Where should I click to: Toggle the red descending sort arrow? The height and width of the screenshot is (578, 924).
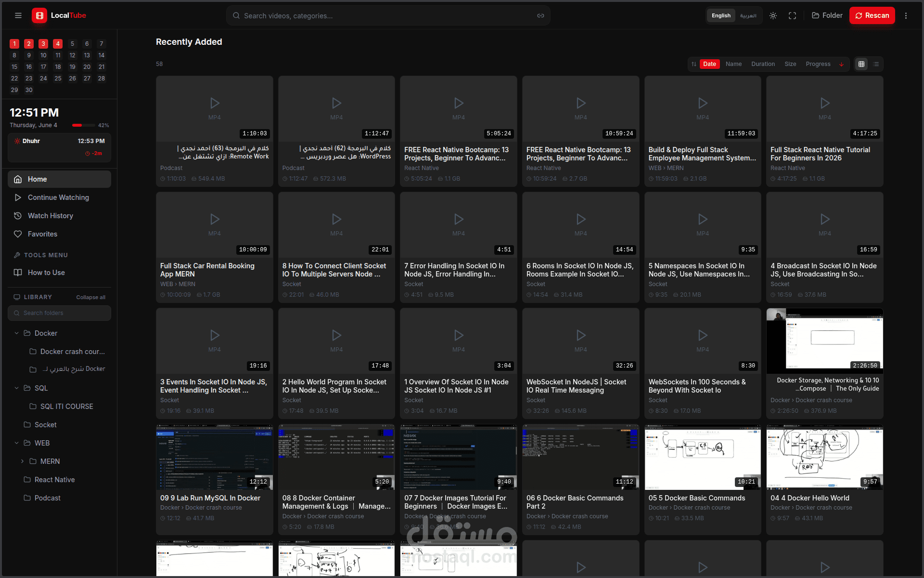[x=841, y=64]
